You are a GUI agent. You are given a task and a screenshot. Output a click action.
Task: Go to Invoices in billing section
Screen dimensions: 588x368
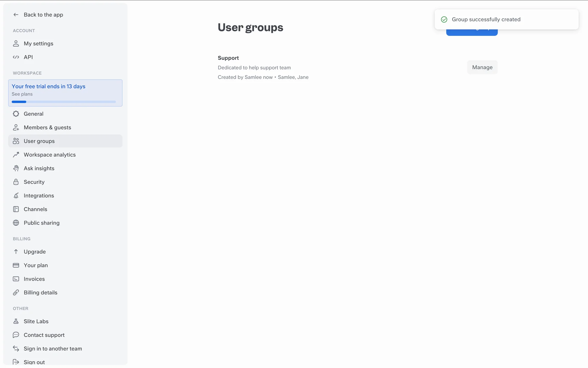(x=34, y=279)
